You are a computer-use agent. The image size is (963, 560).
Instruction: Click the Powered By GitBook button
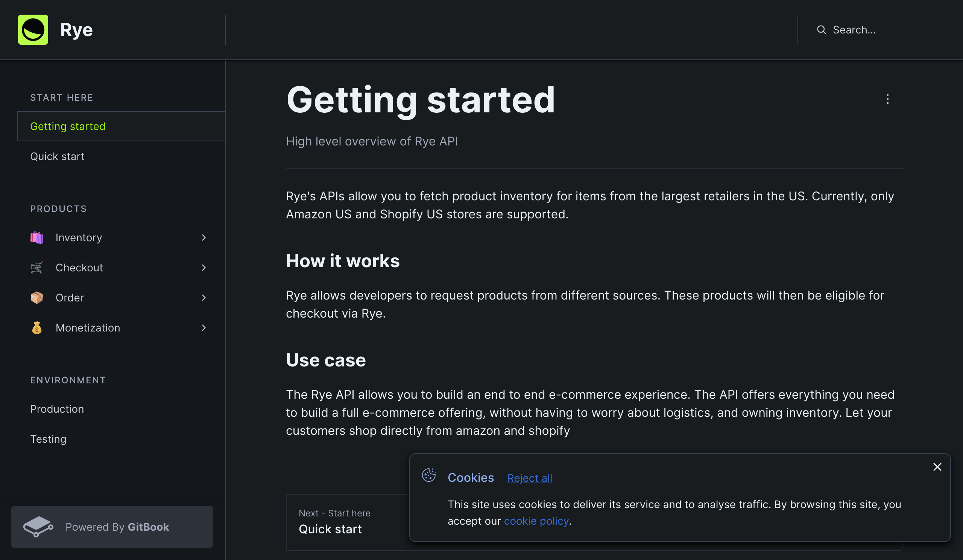[112, 527]
